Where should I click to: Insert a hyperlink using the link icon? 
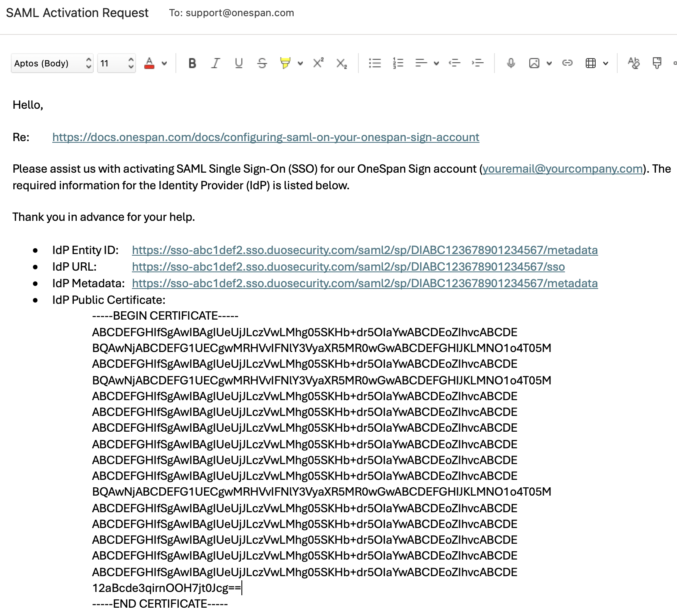[x=567, y=63]
